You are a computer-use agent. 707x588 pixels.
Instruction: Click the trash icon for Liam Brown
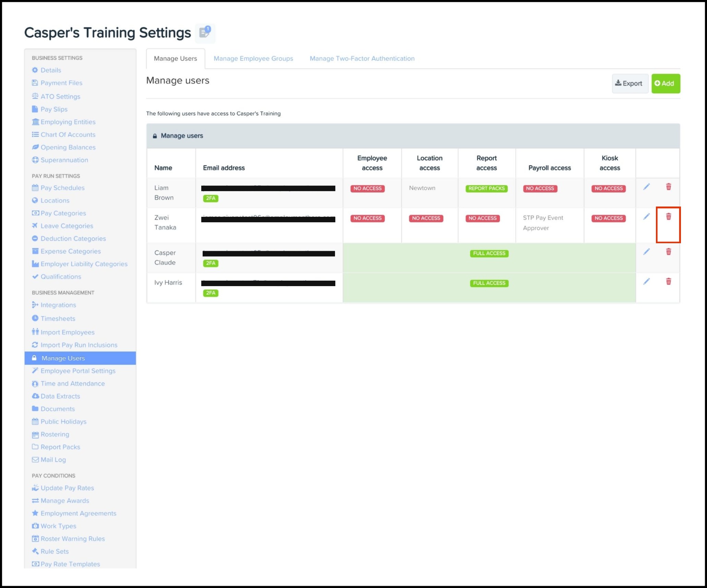click(668, 187)
